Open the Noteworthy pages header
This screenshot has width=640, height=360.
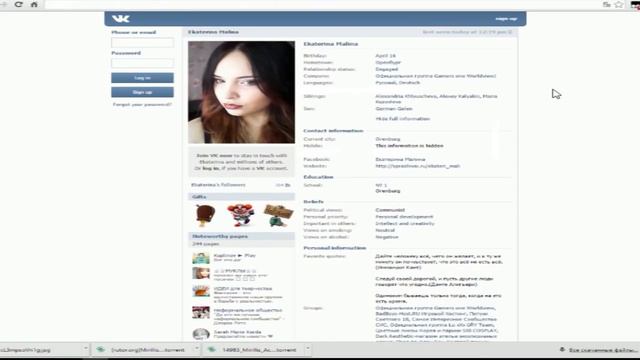click(241, 236)
